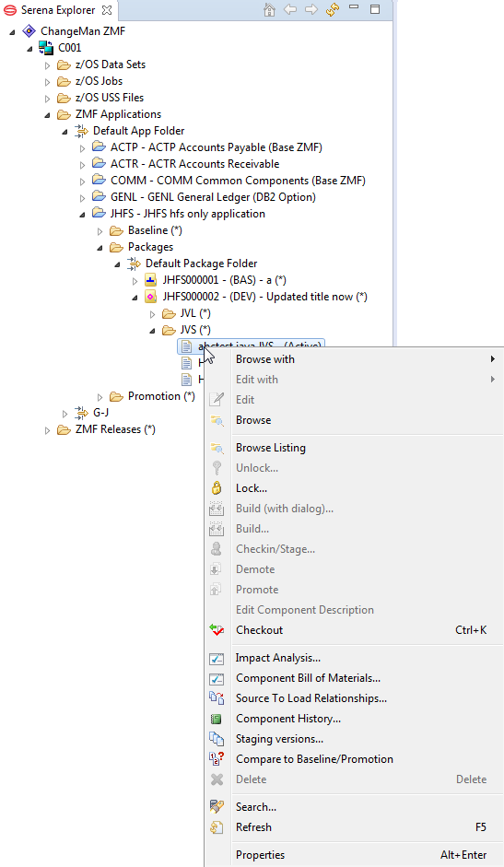Screen dimensions: 504x867
Task: Click the C001 server connection icon
Action: coord(46,48)
